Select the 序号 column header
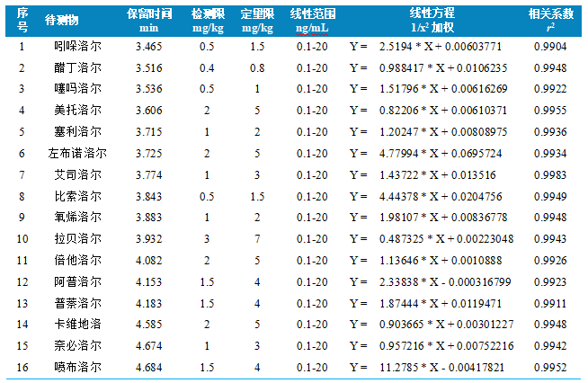Image resolution: width=588 pixels, height=383 pixels. coord(22,20)
